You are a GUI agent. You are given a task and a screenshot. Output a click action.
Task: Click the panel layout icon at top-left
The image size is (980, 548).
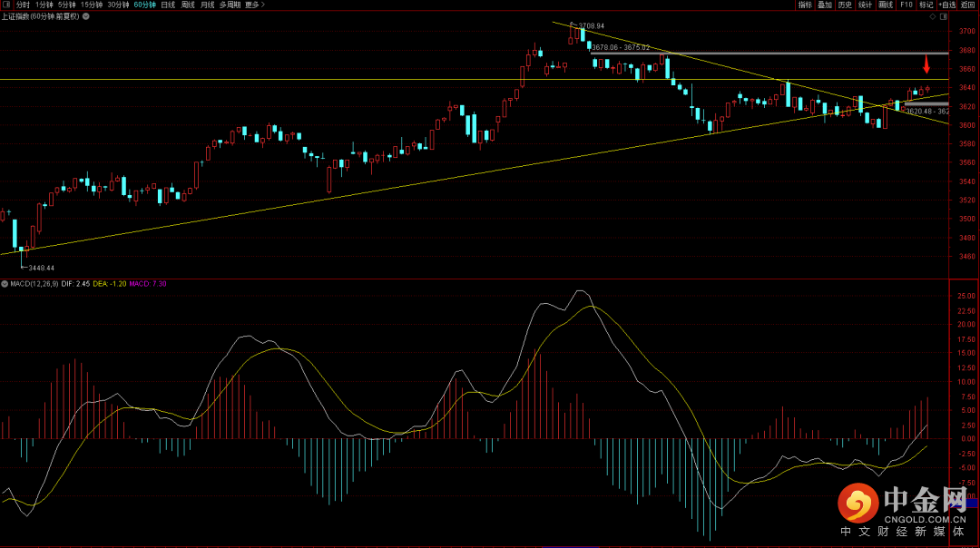(6, 5)
